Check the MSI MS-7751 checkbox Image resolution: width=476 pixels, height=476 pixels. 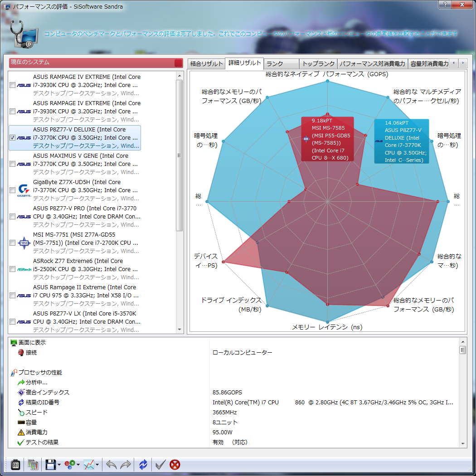tap(12, 243)
